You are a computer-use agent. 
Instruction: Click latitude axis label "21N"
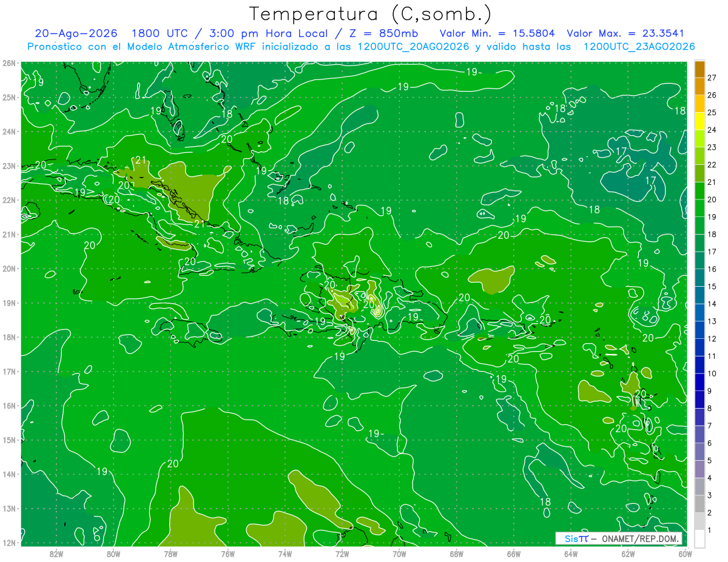pos(9,235)
